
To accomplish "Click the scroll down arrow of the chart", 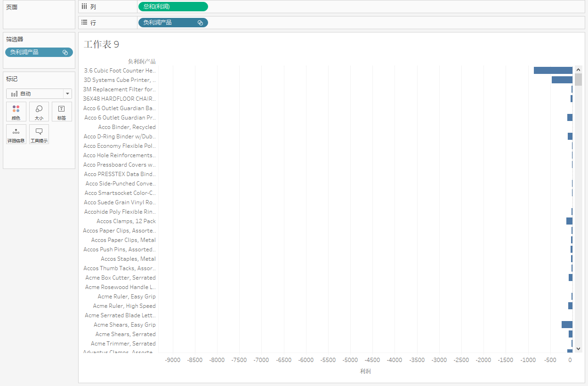I will point(579,349).
